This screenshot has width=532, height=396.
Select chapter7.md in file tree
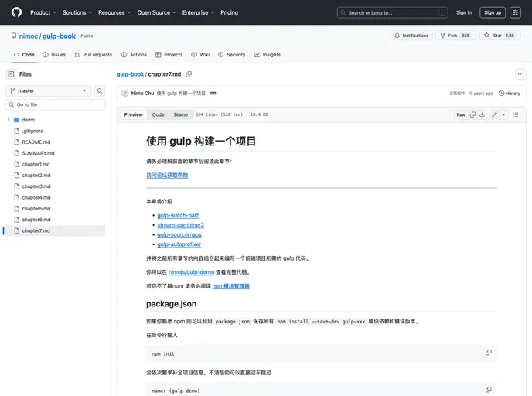(x=56, y=230)
